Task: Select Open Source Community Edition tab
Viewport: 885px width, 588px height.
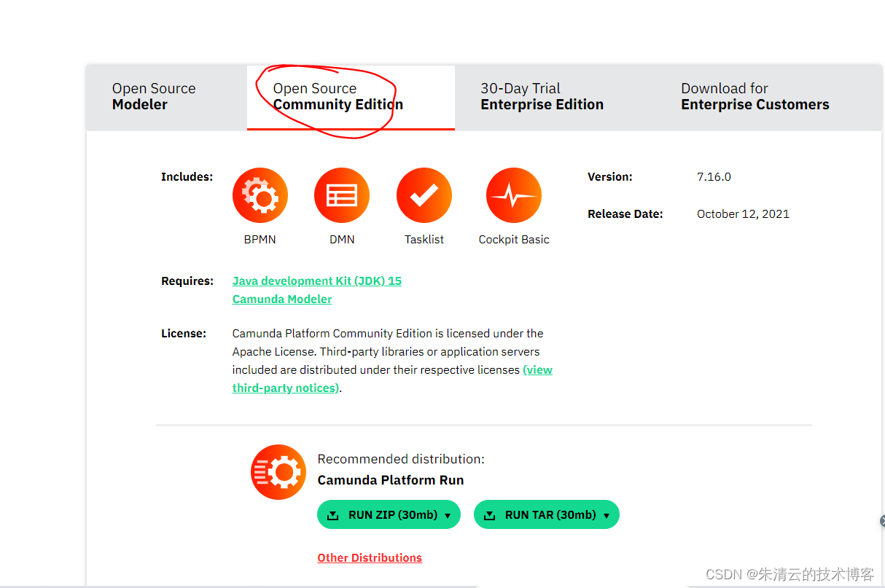Action: [351, 97]
